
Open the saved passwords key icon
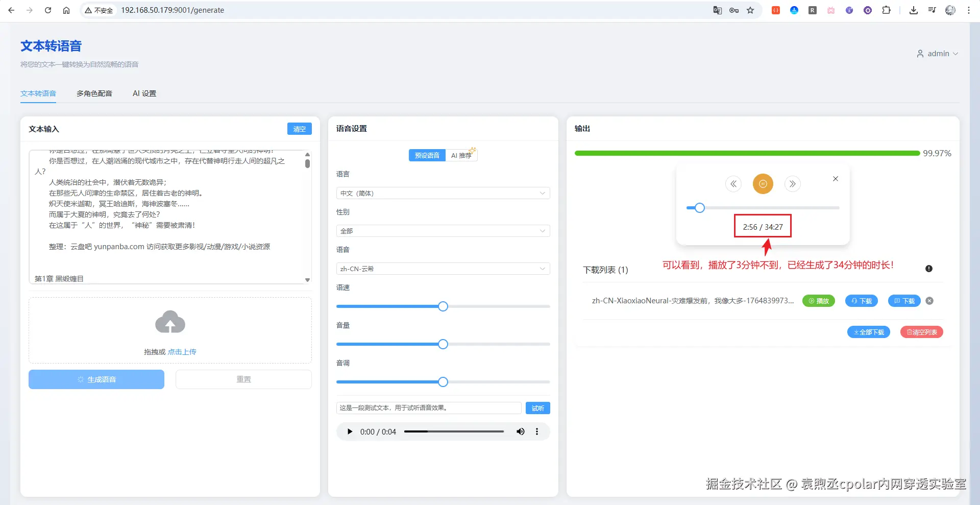point(734,10)
